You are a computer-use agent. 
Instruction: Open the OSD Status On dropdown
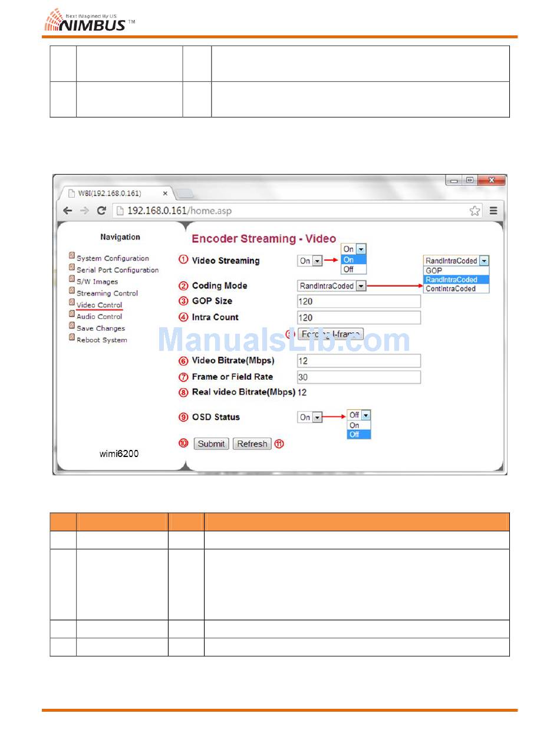pyautogui.click(x=310, y=417)
